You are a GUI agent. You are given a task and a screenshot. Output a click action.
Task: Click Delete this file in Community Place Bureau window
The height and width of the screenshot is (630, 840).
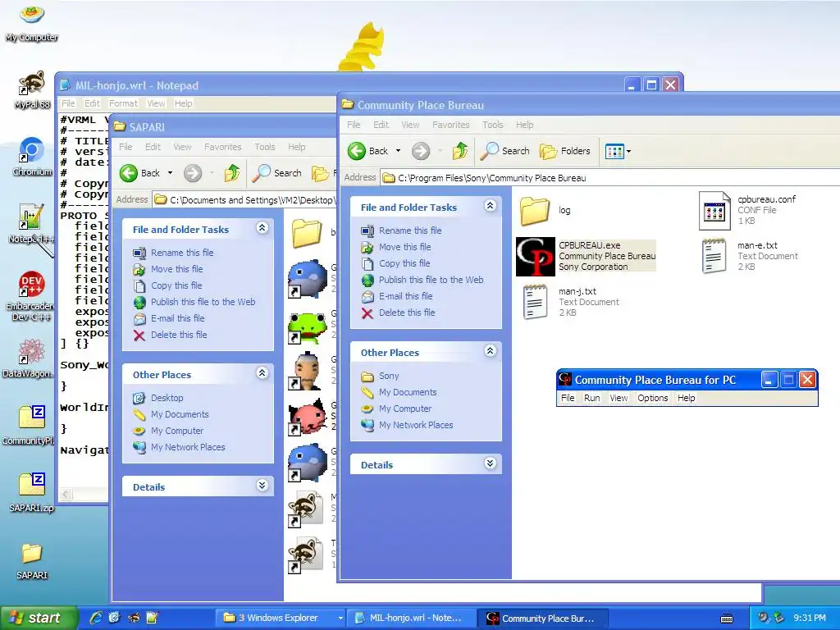(398, 313)
